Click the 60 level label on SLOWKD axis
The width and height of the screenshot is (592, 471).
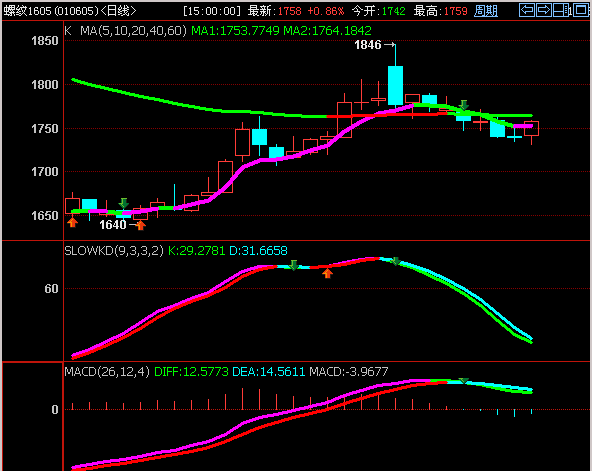tap(51, 289)
